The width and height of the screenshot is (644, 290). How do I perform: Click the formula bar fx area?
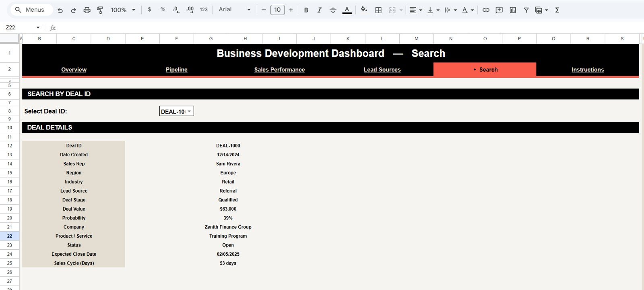pyautogui.click(x=53, y=28)
